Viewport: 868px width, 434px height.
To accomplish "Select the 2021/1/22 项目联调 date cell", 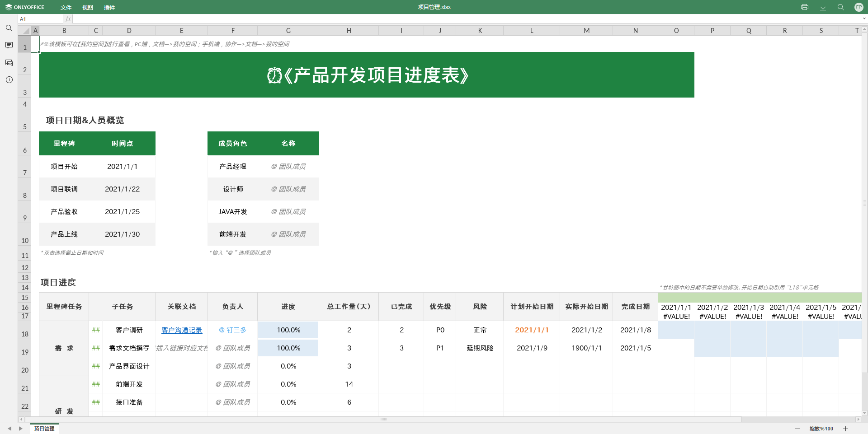I will (x=123, y=189).
